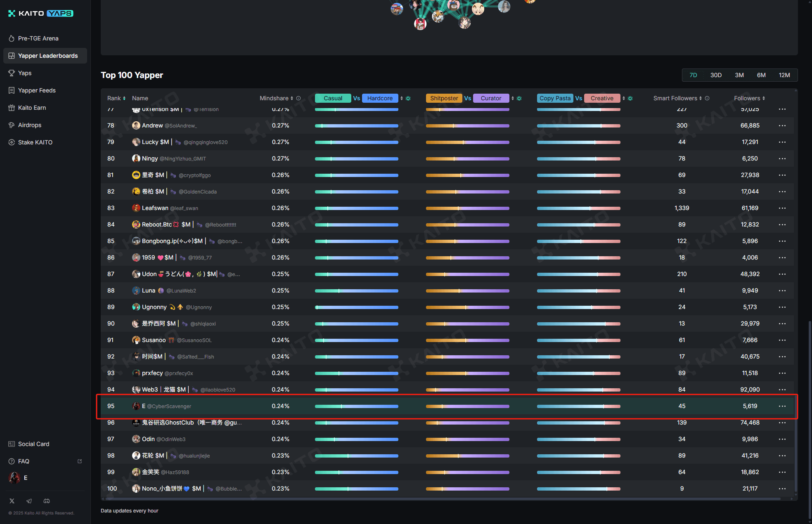The image size is (812, 524).
Task: Sort by Mindshare column arrows
Action: click(292, 98)
